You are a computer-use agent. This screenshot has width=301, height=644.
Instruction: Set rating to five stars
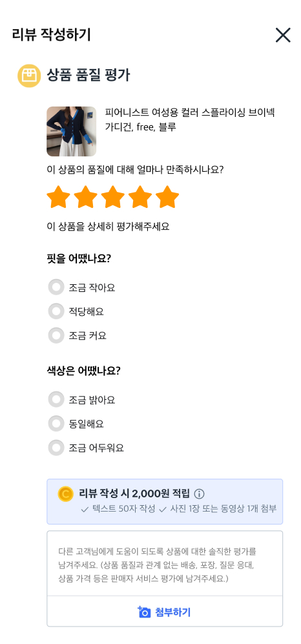click(x=167, y=197)
